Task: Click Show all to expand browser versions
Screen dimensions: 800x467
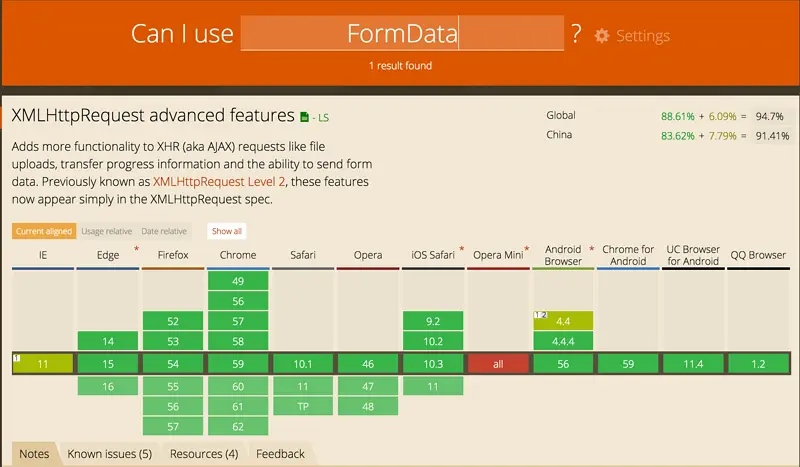Action: click(227, 231)
